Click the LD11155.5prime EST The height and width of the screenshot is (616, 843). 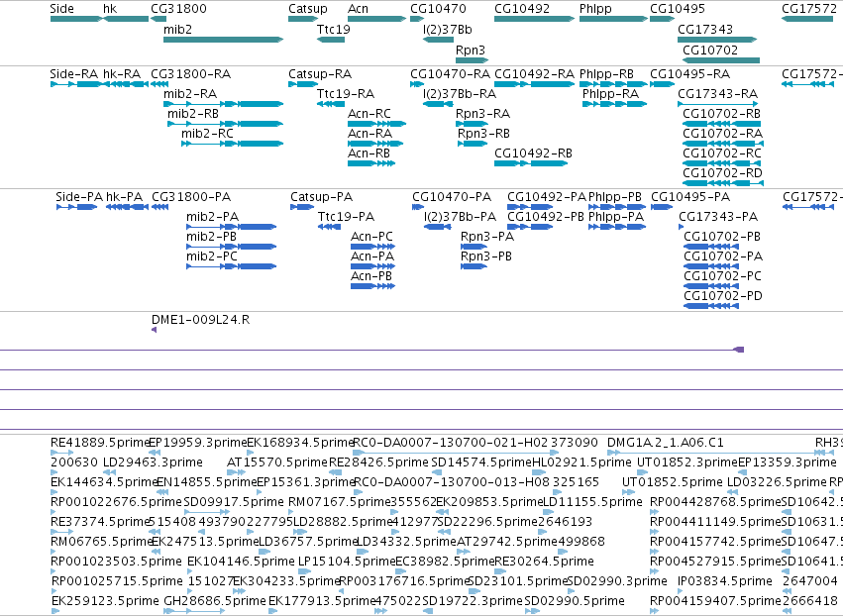(x=548, y=512)
